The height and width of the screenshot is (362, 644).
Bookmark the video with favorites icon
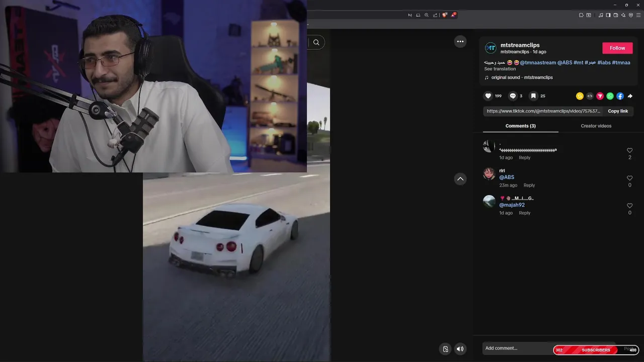pyautogui.click(x=533, y=96)
